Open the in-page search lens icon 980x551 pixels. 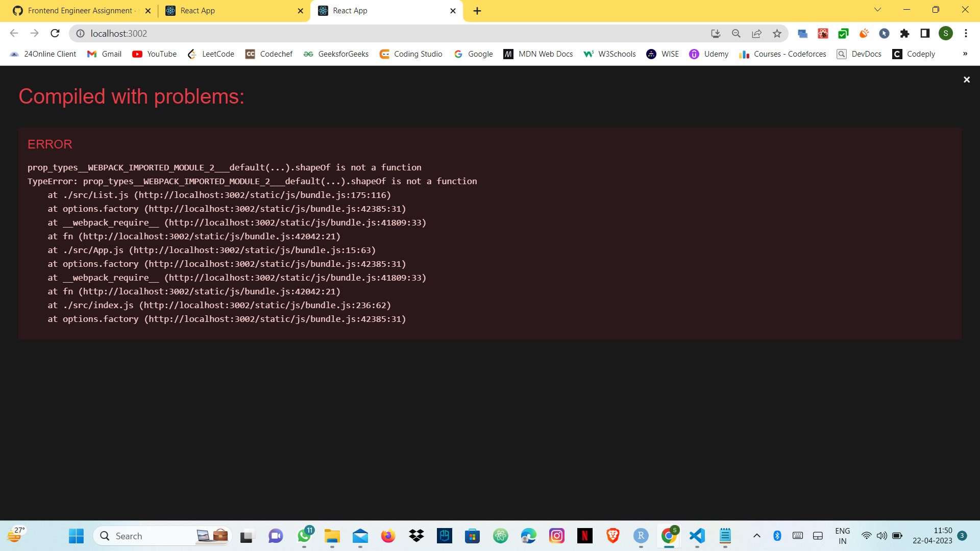click(736, 33)
